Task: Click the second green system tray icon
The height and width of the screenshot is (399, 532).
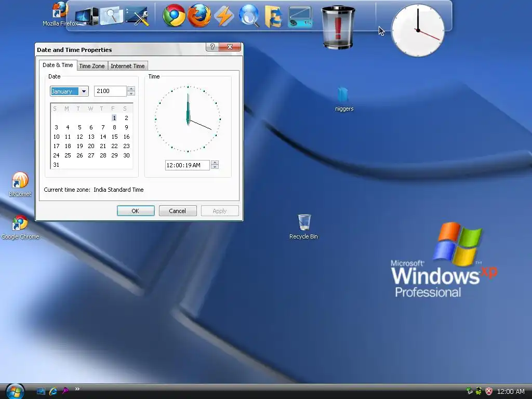Action: pos(478,391)
